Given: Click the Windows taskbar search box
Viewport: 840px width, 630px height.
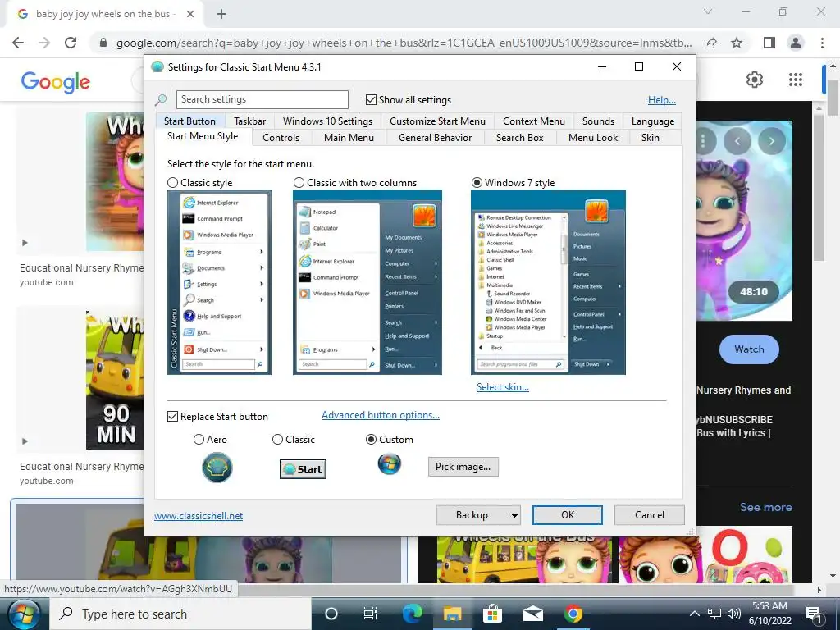Looking at the screenshot, I should pyautogui.click(x=180, y=614).
